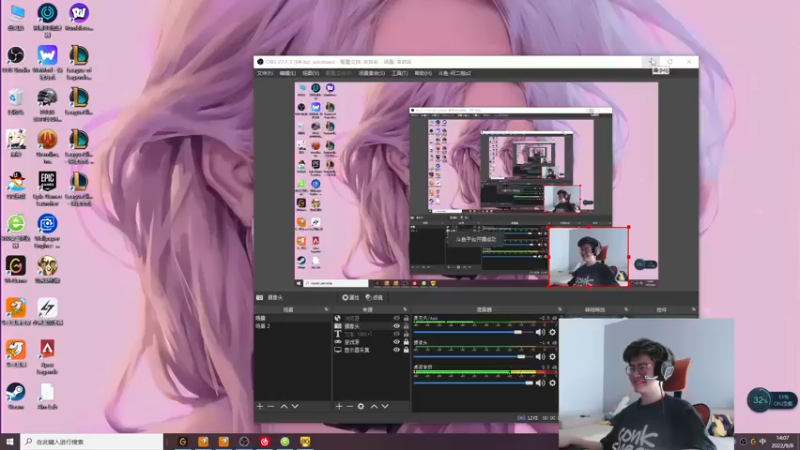
Task: Open the View menu in OBS
Action: (x=310, y=73)
